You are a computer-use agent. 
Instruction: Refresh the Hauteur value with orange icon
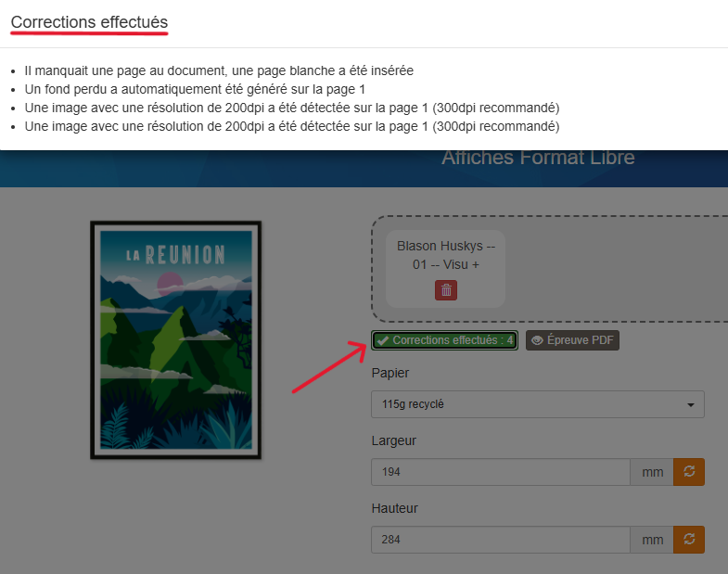coord(689,540)
